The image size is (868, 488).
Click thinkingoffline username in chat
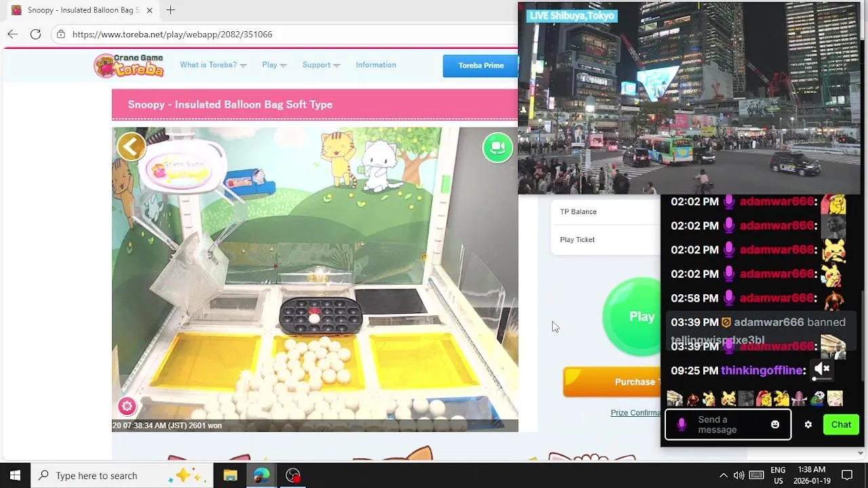(762, 371)
